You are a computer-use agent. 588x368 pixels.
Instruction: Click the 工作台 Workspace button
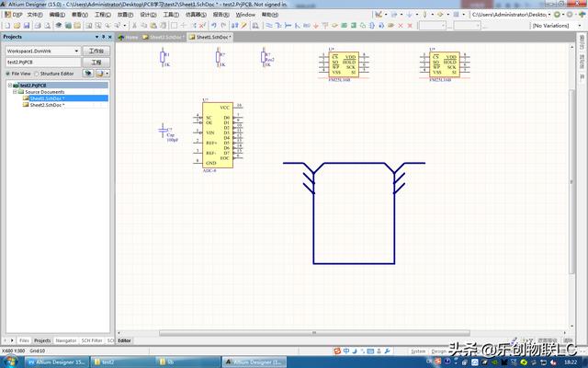96,52
